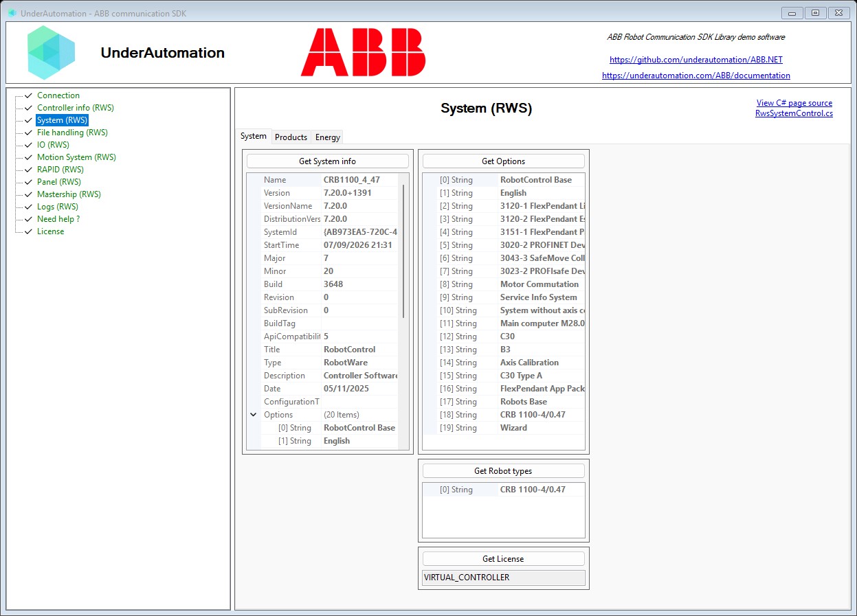The height and width of the screenshot is (616, 857).
Task: Open Controller info (RWS) tree item
Action: click(76, 108)
